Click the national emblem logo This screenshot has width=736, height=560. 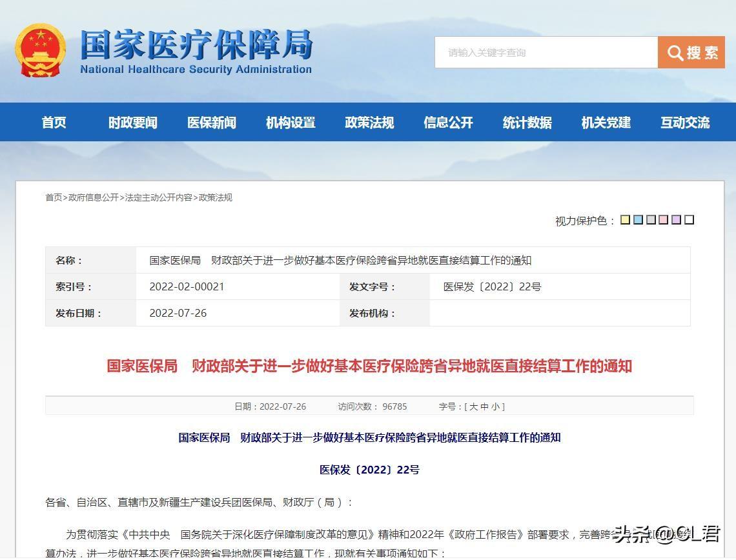point(41,50)
